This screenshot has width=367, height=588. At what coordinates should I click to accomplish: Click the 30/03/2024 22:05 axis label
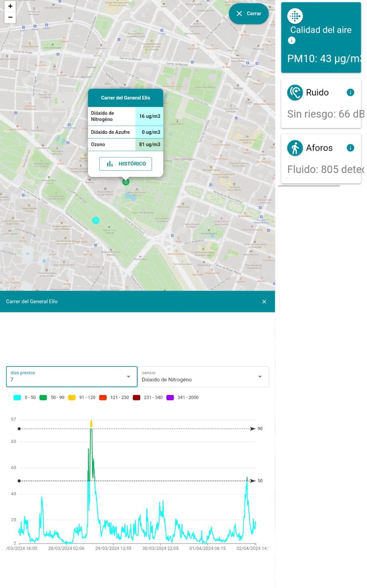[160, 548]
